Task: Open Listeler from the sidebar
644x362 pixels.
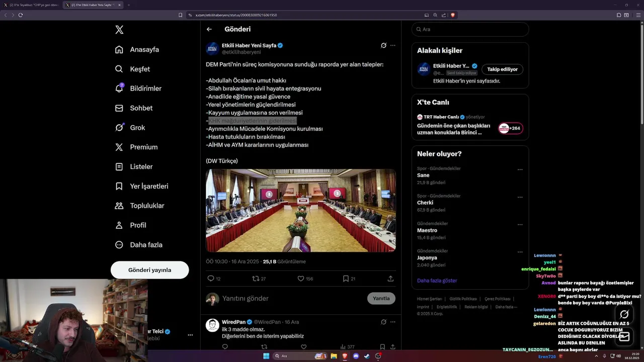Action: tap(134, 166)
